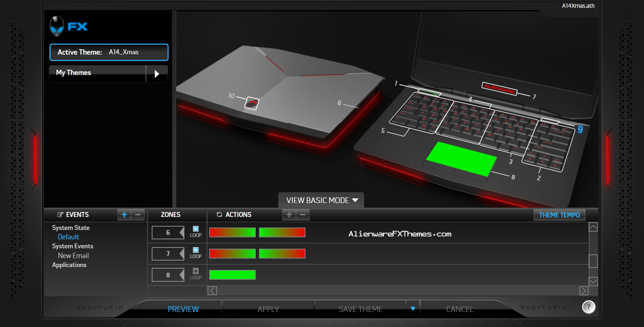
Task: Collapse zone 6 selector arrow
Action: pos(181,232)
